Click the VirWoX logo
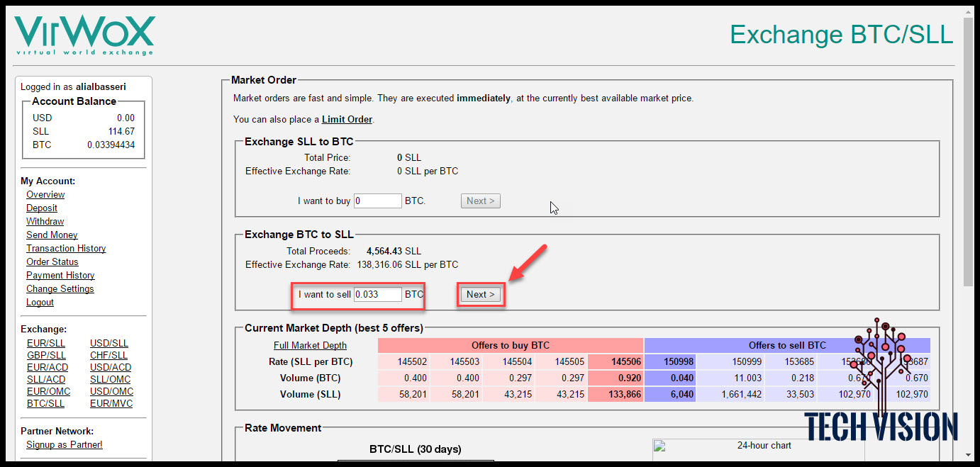 84,35
